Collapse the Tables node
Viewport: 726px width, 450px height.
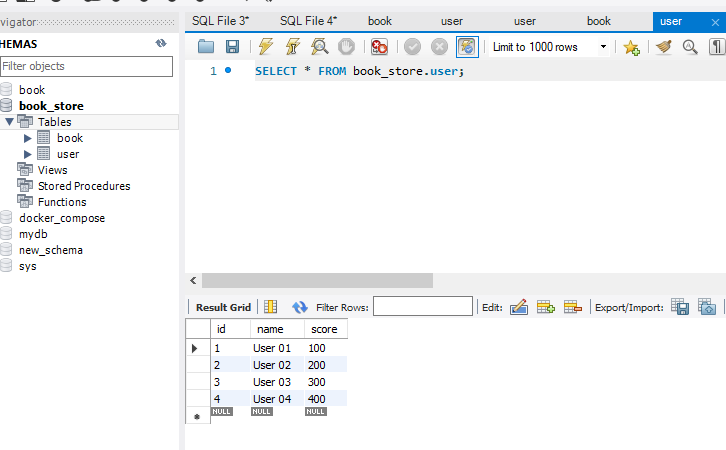[x=9, y=122]
